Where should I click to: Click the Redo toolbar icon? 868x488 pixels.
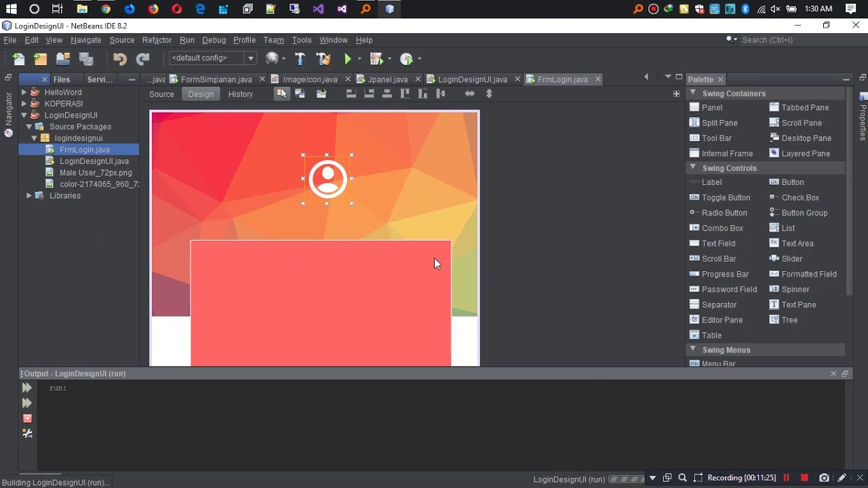pos(142,59)
